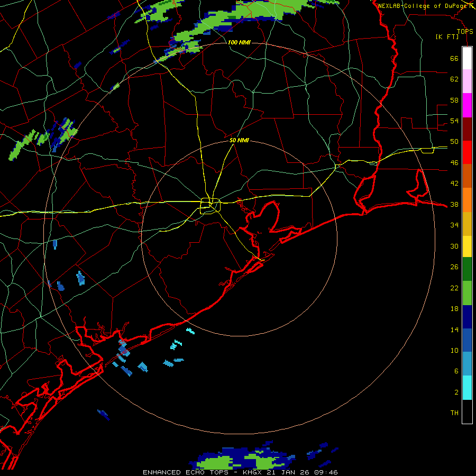
Task: Click the TH legend label
Action: 454,413
